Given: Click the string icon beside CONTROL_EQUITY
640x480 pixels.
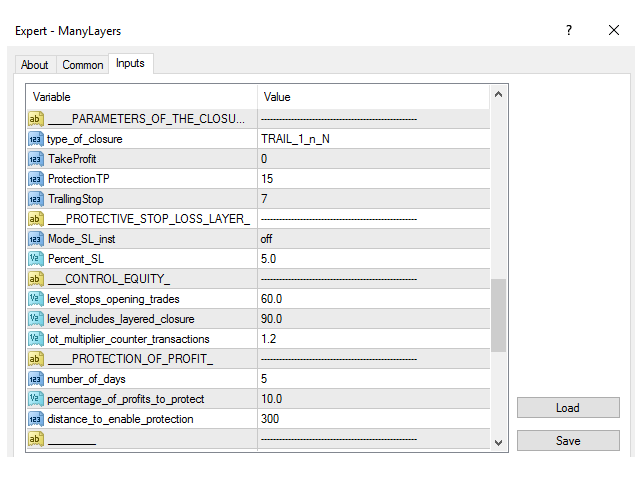Looking at the screenshot, I should (x=36, y=279).
